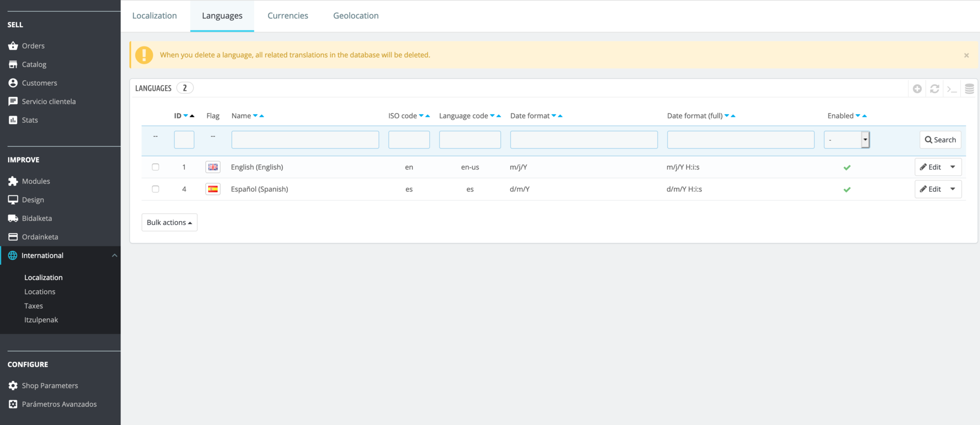The image size is (980, 425).
Task: Click the export to SQL Manager icon
Action: pyautogui.click(x=969, y=89)
